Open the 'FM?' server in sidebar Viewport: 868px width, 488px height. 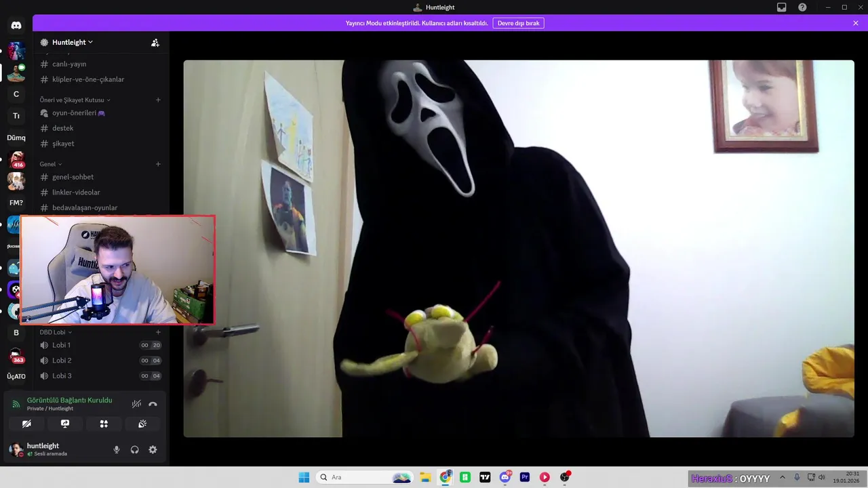[x=16, y=203]
